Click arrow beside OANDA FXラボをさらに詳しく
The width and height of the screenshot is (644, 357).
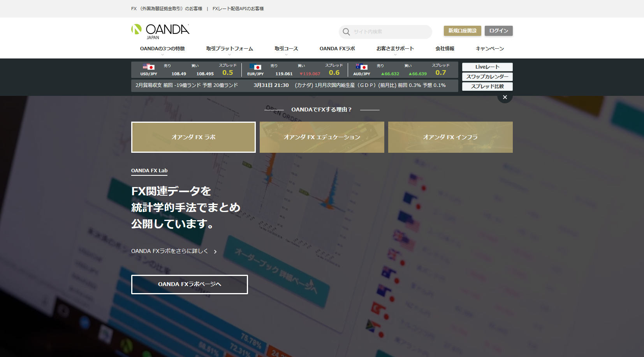pyautogui.click(x=215, y=252)
